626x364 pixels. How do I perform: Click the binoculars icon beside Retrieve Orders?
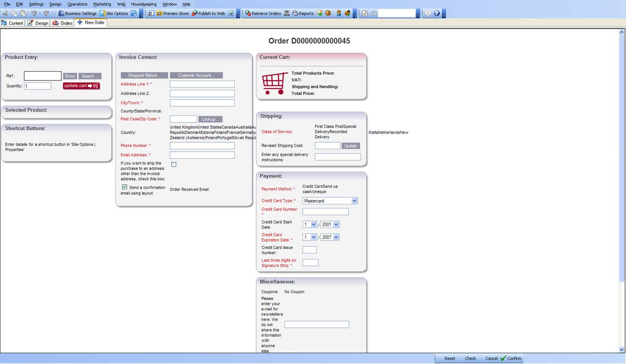point(287,13)
